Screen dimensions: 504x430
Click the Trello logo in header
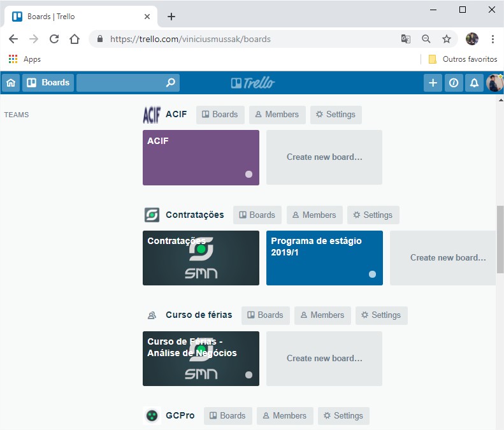coord(253,83)
